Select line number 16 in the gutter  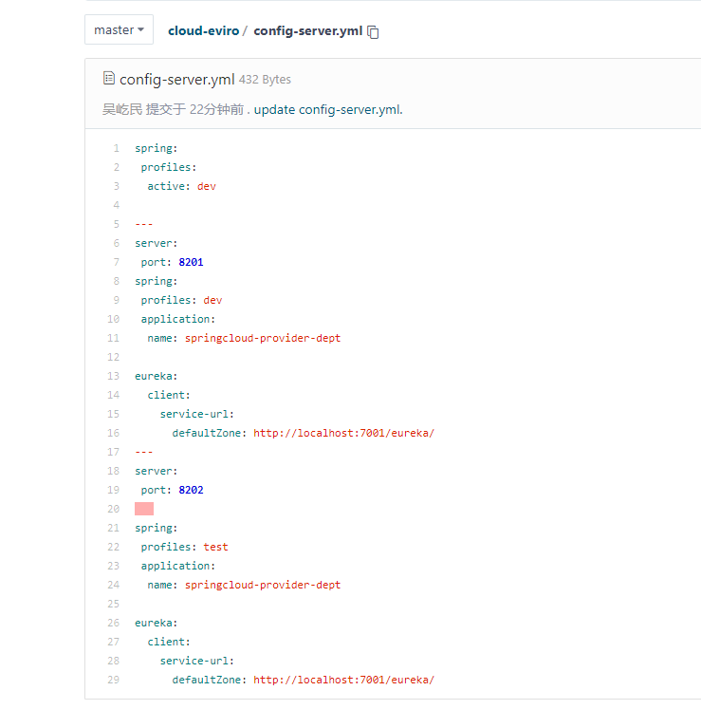113,433
